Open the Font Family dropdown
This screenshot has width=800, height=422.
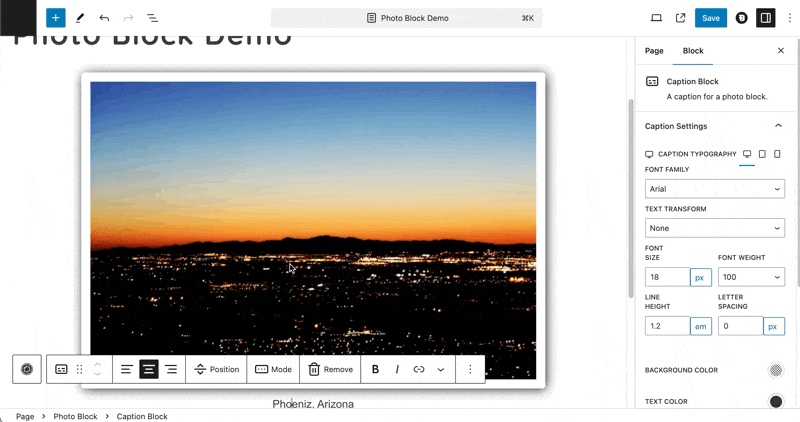pos(714,189)
